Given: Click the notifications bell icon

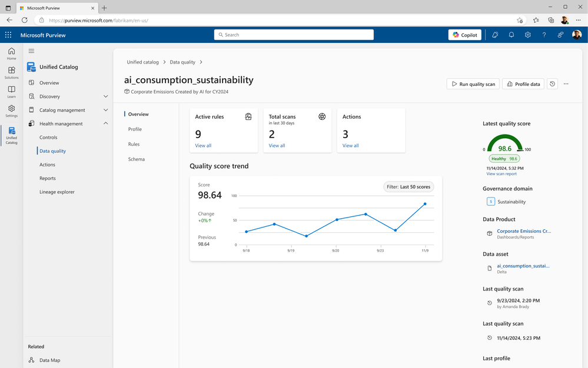Looking at the screenshot, I should coord(511,35).
